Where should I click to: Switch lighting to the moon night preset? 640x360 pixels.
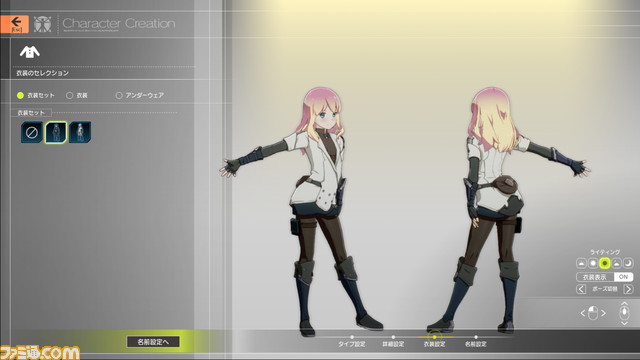(628, 263)
